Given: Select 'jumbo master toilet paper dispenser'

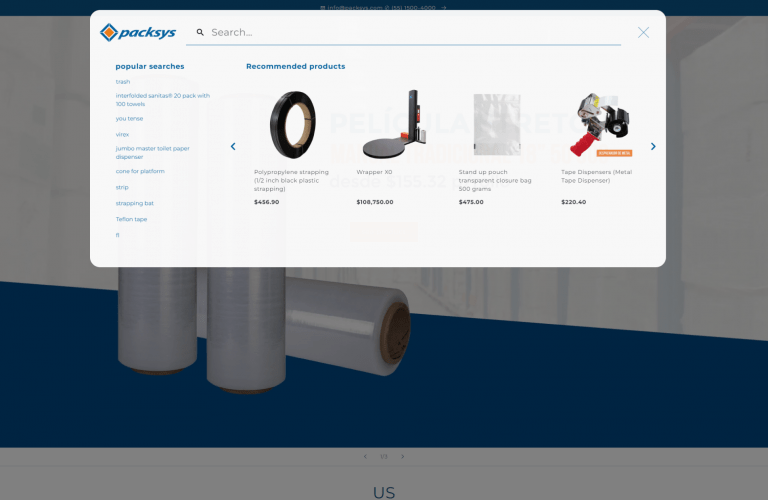Looking at the screenshot, I should (x=152, y=153).
